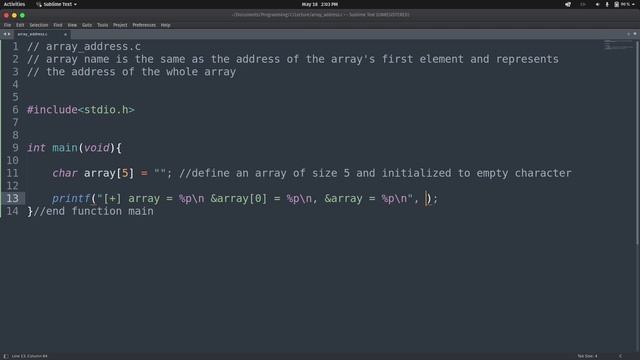Click the screen sharing tray icon
The height and width of the screenshot is (360, 640).
pyautogui.click(x=568, y=4)
